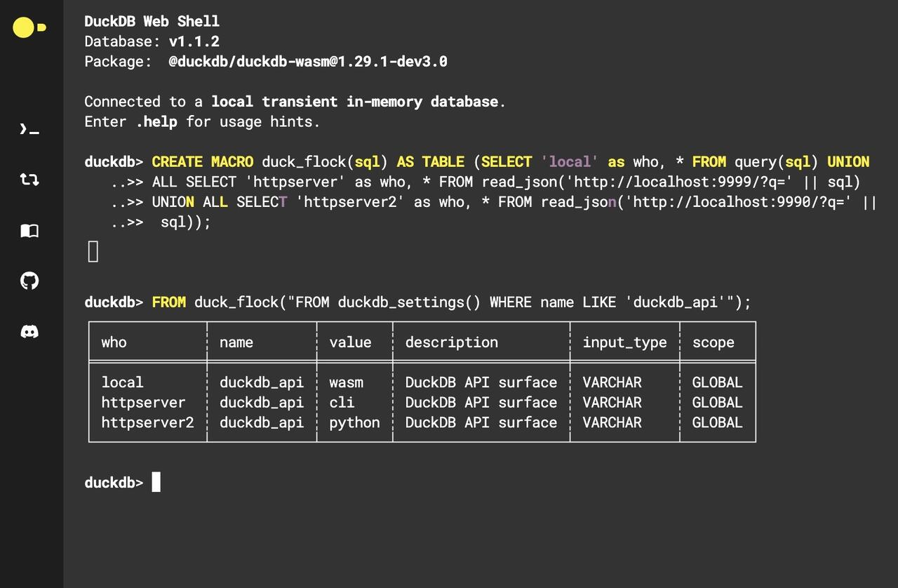Click the "httpserver2" row label in table
This screenshot has height=588, width=898.
[x=147, y=422]
